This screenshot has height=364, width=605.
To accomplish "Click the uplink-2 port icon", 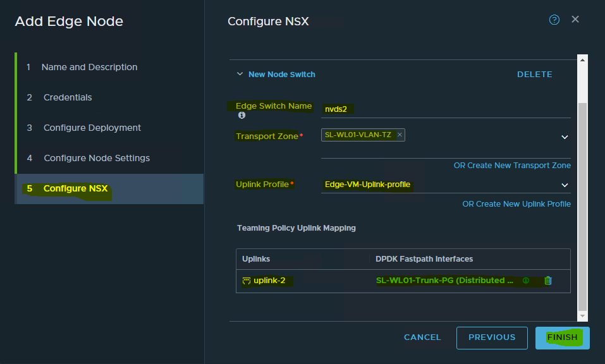I will [x=246, y=281].
